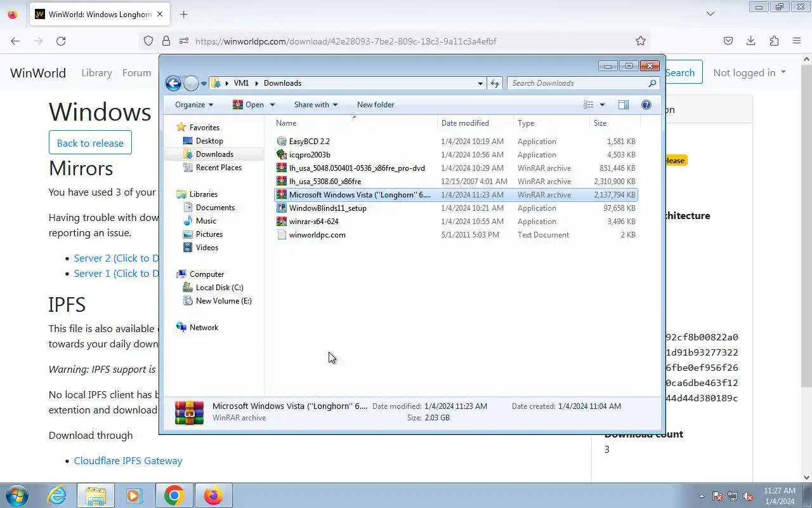The height and width of the screenshot is (508, 812).
Task: Open Recent Places in navigation pane
Action: click(x=219, y=168)
